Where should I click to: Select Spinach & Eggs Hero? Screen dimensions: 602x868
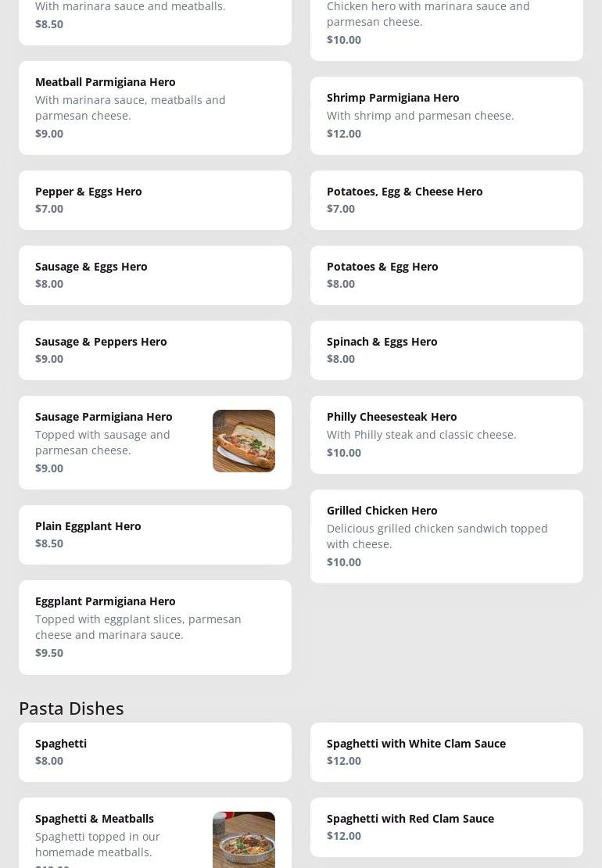pyautogui.click(x=446, y=350)
